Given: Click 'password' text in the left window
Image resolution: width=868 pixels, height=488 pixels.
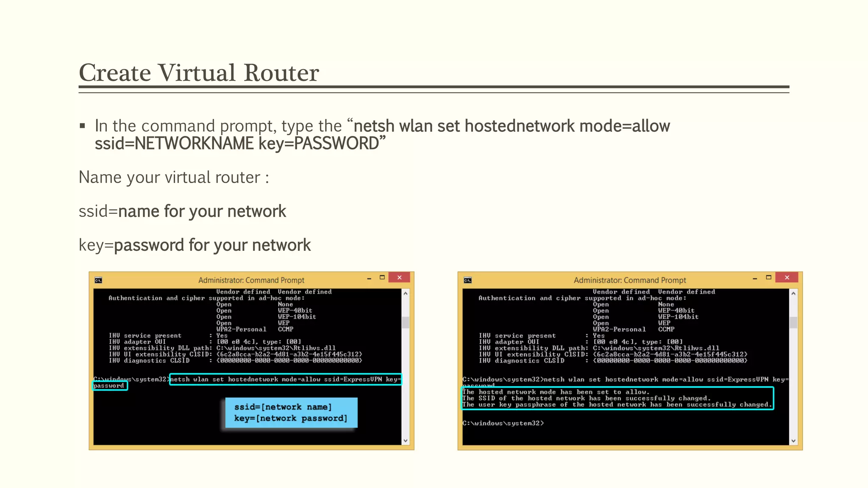Looking at the screenshot, I should pyautogui.click(x=109, y=385).
